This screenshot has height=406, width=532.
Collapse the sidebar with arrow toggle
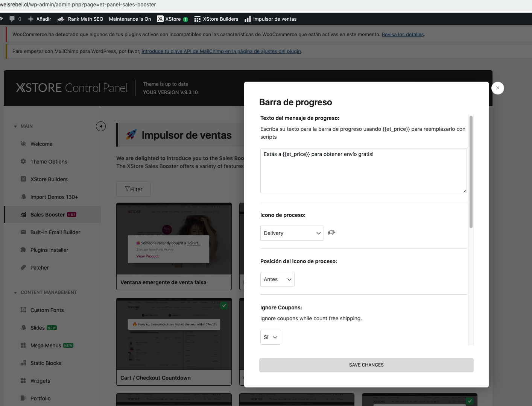coord(101,126)
